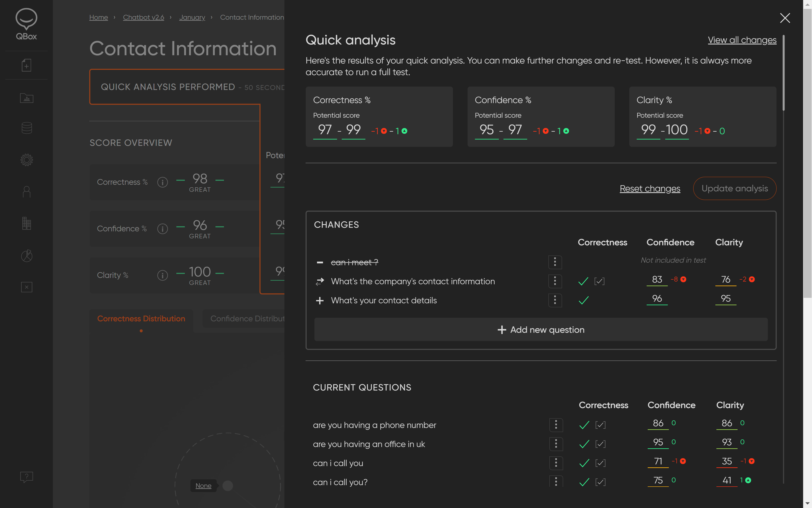812x508 pixels.
Task: Open options menu for 'are you having a phone number'
Action: [x=556, y=425]
